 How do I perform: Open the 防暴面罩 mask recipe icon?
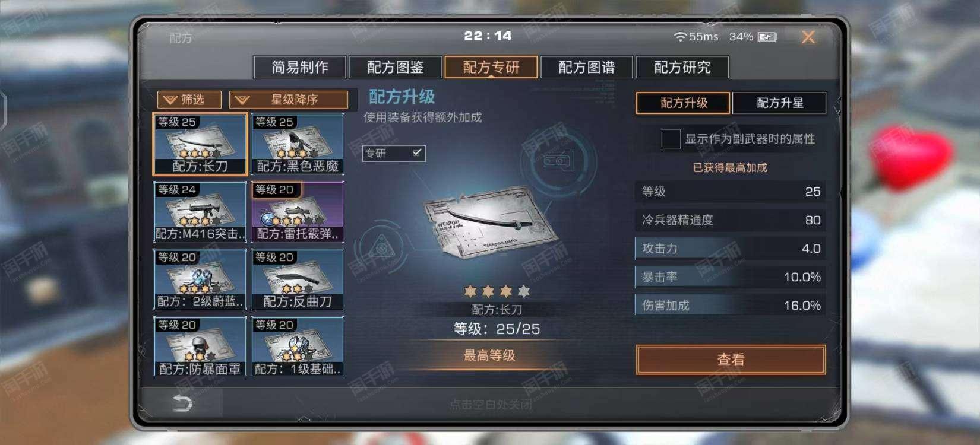point(200,347)
